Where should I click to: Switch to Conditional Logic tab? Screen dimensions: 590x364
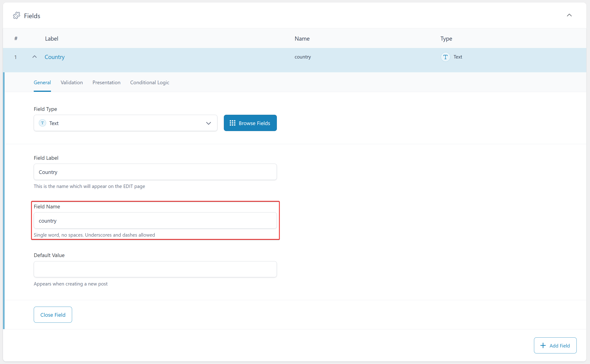[x=149, y=82]
